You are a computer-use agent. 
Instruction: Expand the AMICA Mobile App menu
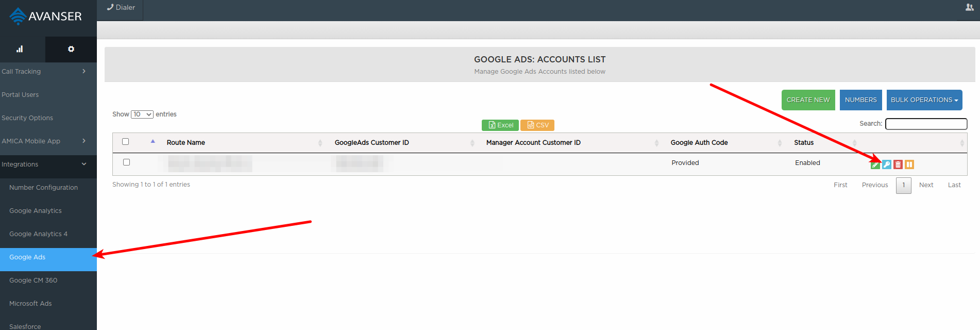click(x=48, y=141)
